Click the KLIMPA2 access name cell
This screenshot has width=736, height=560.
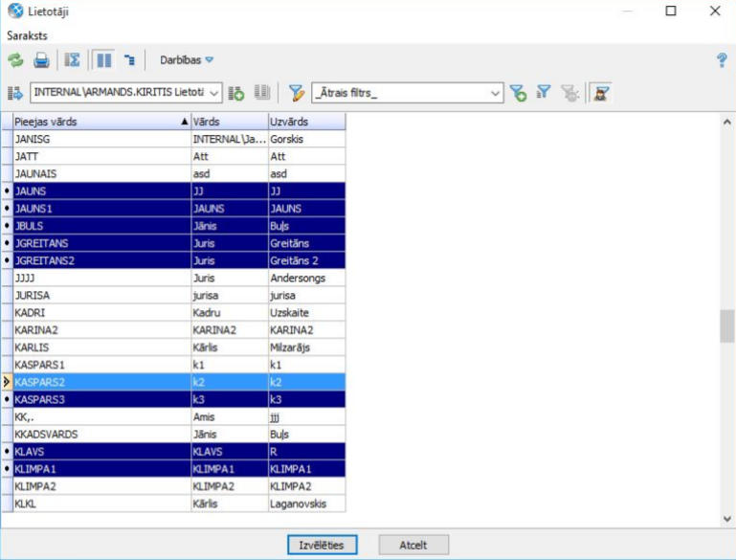pyautogui.click(x=101, y=486)
